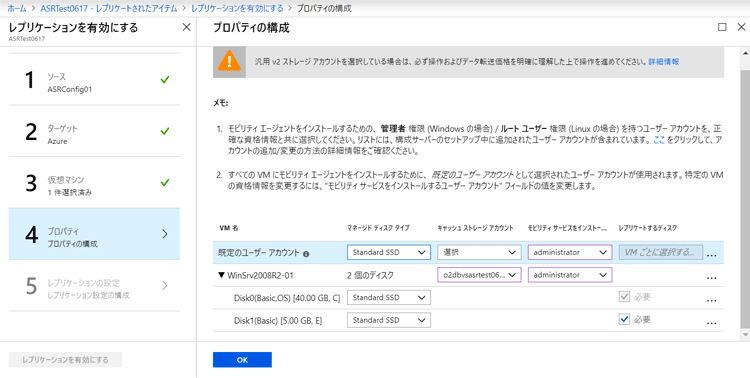Click the VM 名 column header
750x378 pixels.
pos(229,228)
